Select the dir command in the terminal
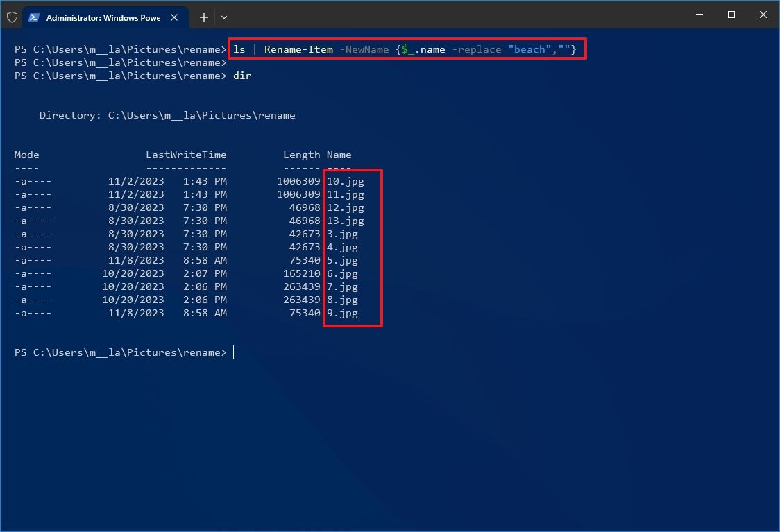 242,76
